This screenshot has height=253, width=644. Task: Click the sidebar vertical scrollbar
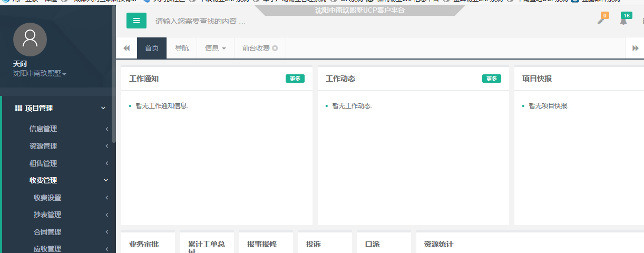pos(114,79)
